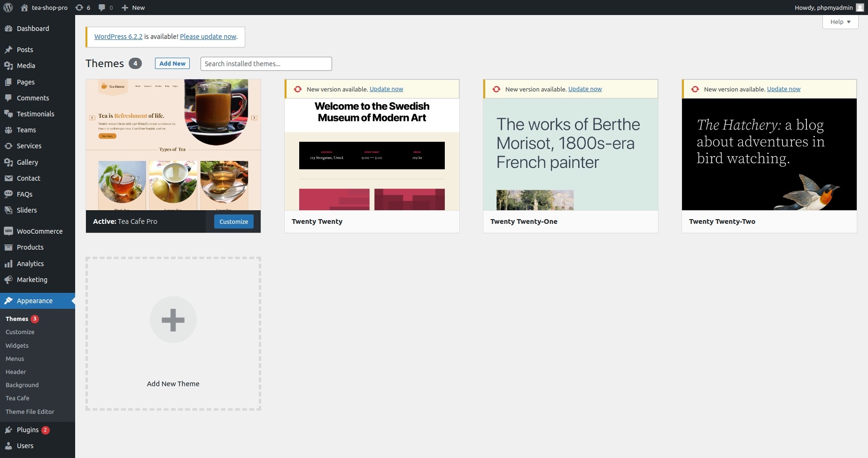Image resolution: width=868 pixels, height=458 pixels.
Task: Open the Twenty Twenty-Two theme screenshot
Action: point(769,154)
